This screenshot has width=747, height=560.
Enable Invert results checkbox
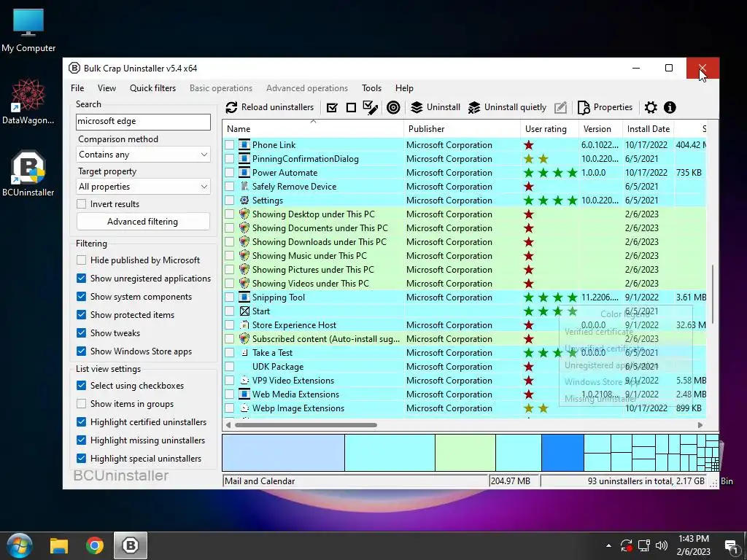click(x=82, y=204)
